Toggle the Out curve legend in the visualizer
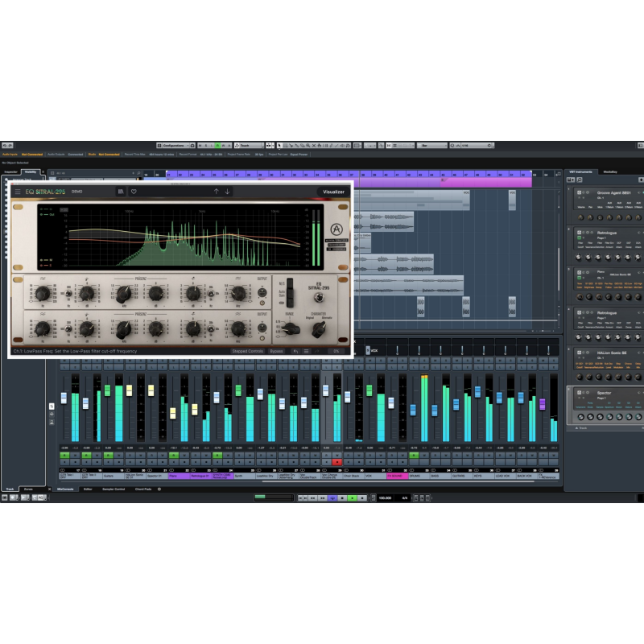The width and height of the screenshot is (644, 644). coord(47,214)
